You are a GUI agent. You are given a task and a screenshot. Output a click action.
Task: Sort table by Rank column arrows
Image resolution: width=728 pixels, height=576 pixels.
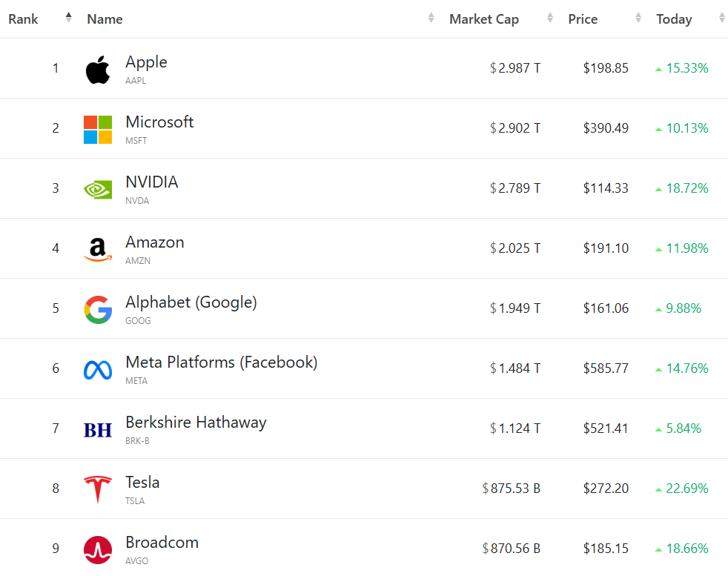69,18
